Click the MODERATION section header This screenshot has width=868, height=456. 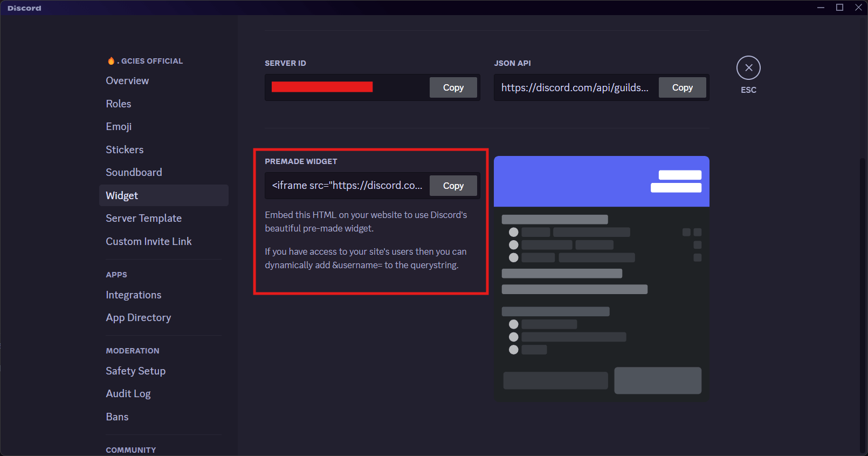(133, 351)
